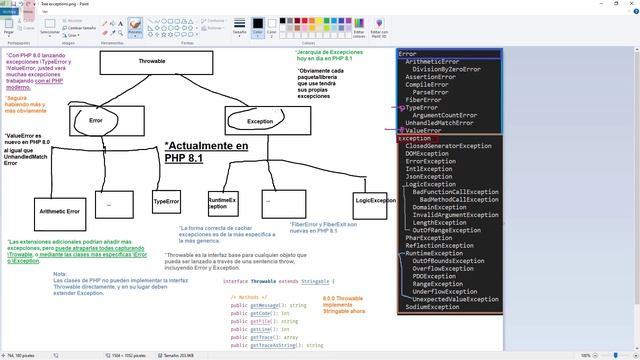Switch to the Inicio ribbon tab
The image size is (640, 360).
(x=28, y=12)
